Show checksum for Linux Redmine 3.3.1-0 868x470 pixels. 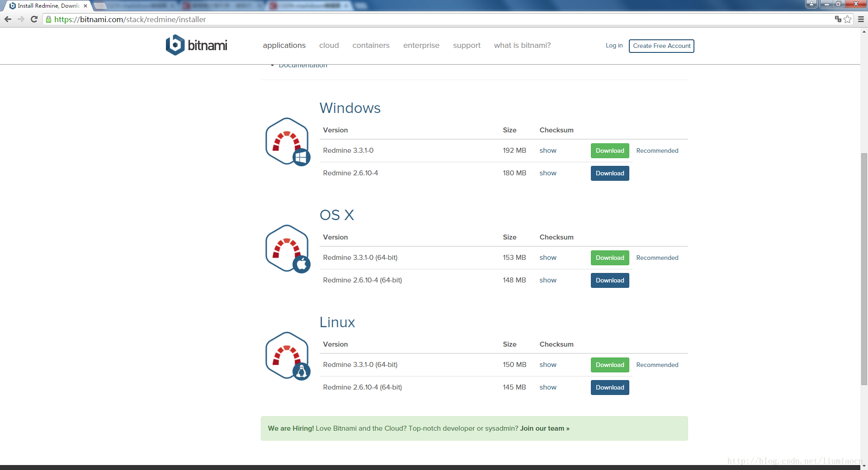(548, 365)
